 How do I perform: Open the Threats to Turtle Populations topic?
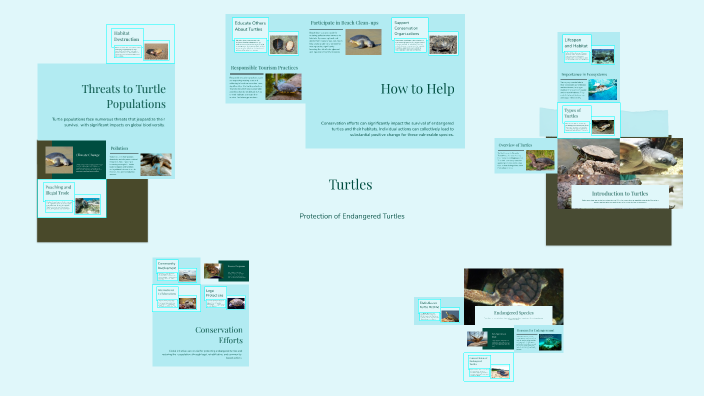pyautogui.click(x=123, y=96)
